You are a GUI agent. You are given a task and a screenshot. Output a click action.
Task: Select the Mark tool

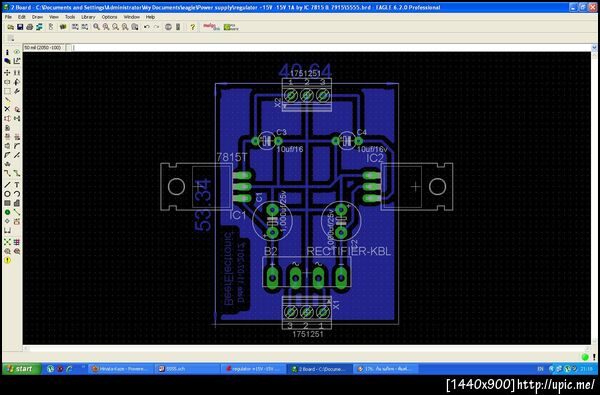pyautogui.click(x=17, y=61)
